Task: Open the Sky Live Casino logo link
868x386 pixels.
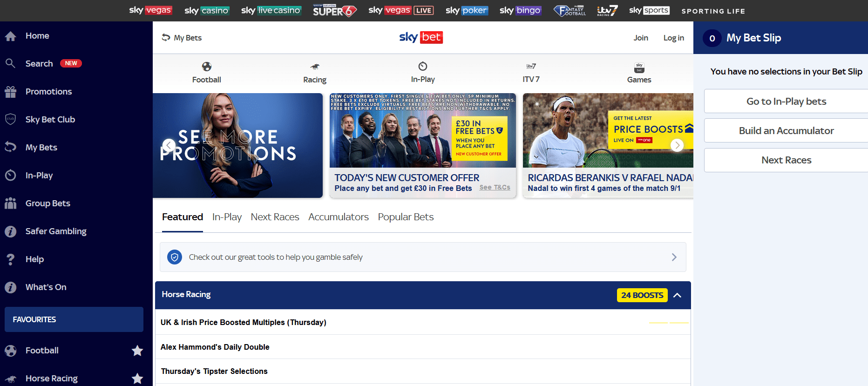Action: pos(271,10)
